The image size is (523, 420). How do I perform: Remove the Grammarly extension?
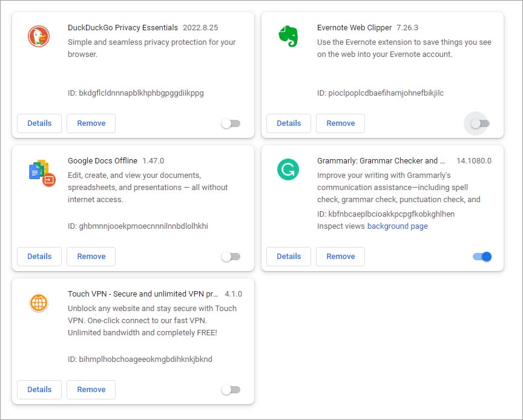pos(341,257)
